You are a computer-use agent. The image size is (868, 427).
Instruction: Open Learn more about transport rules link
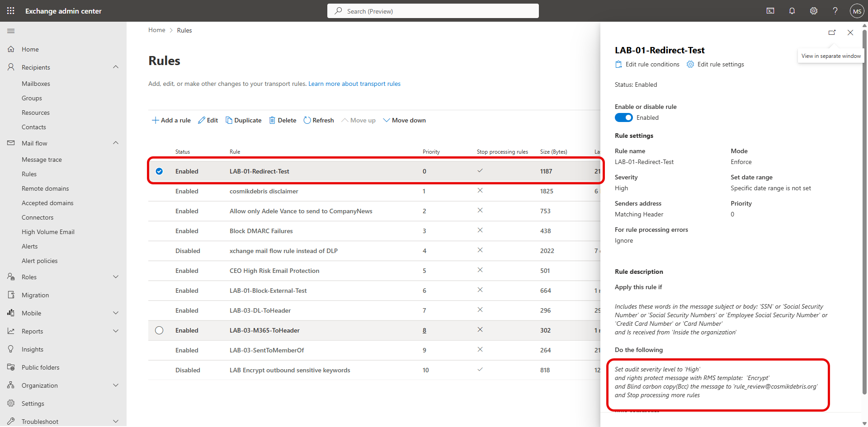point(354,84)
